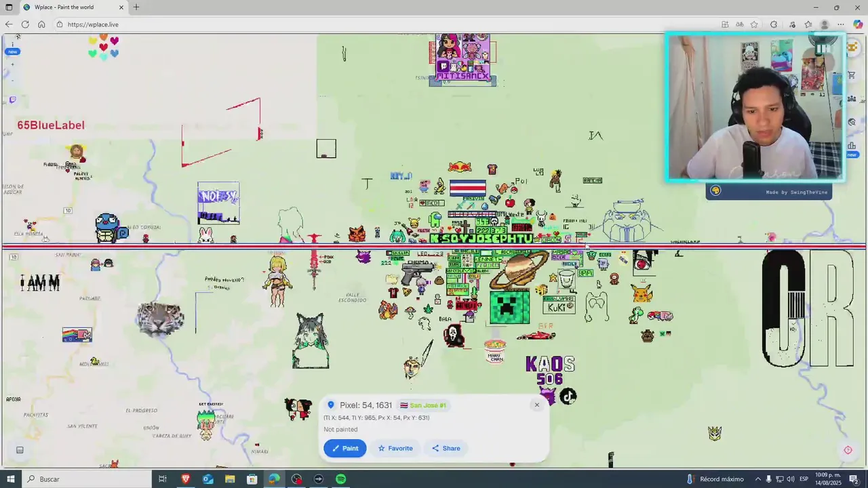The image size is (868, 488).
Task: Click the Pikachu pixel art on map
Action: coord(641,291)
